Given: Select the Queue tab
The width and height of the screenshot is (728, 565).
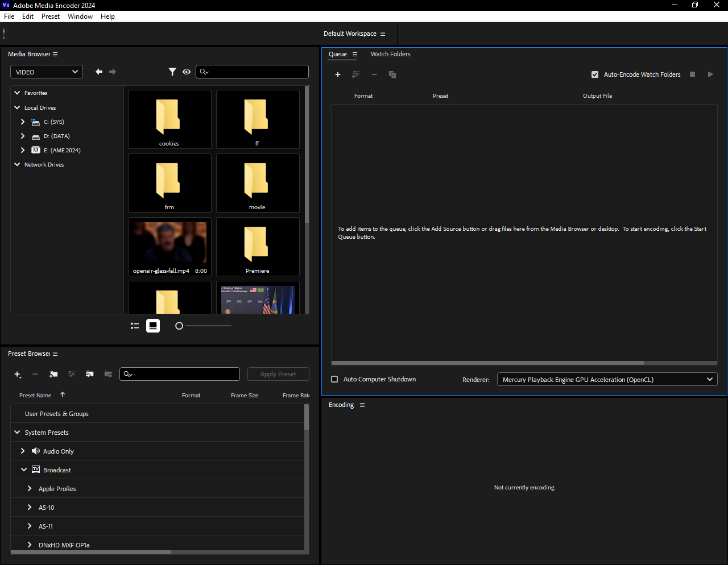Looking at the screenshot, I should coord(338,54).
